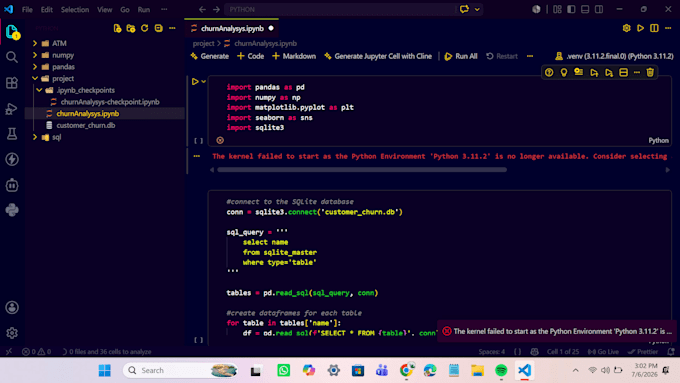Open the Go menu
680x383 pixels.
click(x=125, y=9)
